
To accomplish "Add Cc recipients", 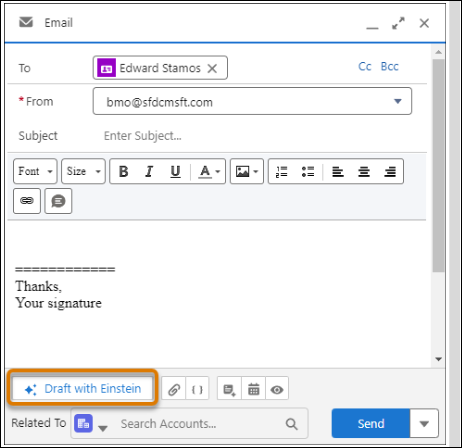I will tap(365, 67).
